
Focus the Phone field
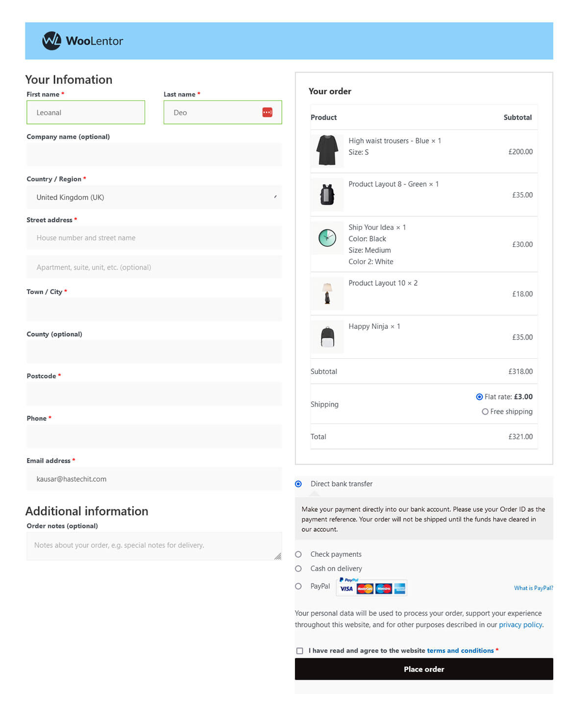(154, 436)
